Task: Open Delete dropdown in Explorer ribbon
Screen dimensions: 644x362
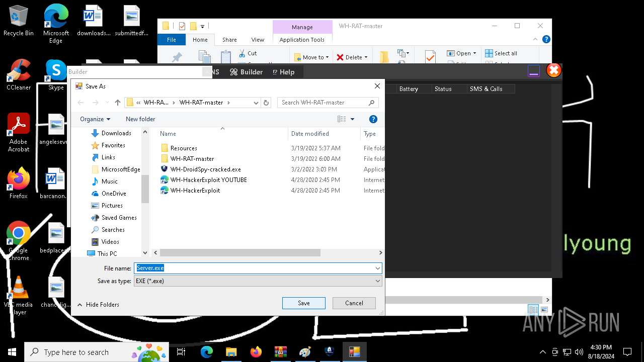Action: tap(352, 57)
